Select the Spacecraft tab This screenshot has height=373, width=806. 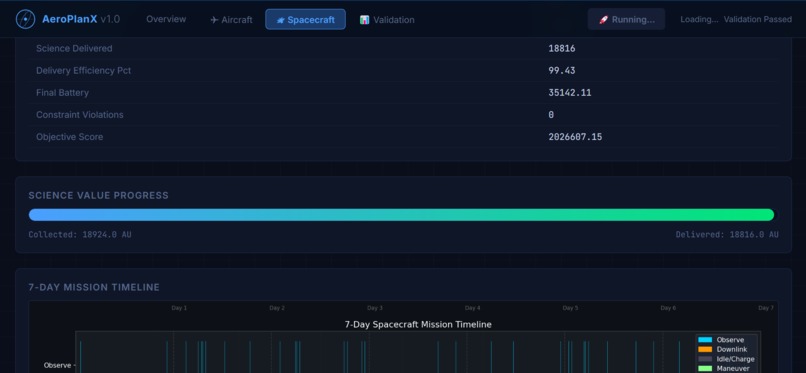click(x=305, y=20)
